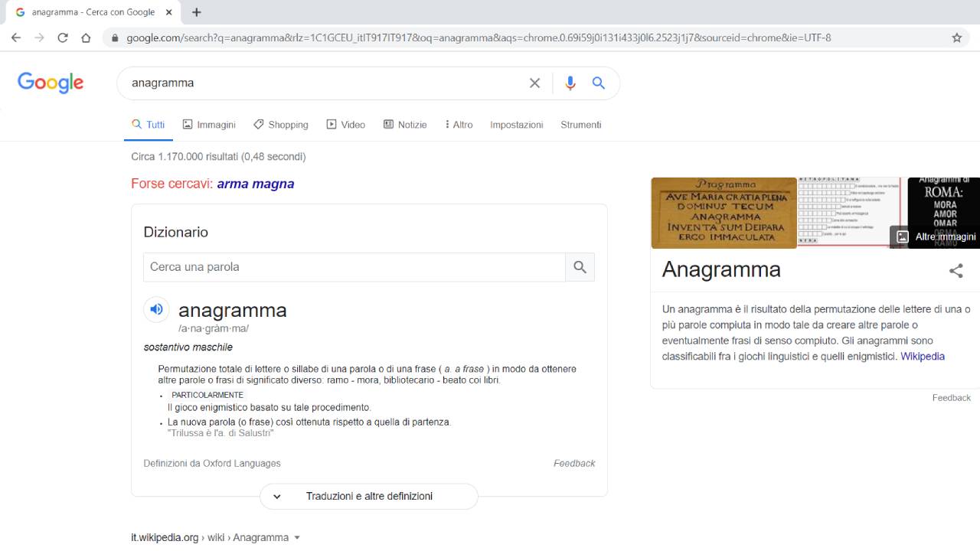Bookmark this page with the star icon
Viewport: 980px width, 551px height.
(956, 37)
